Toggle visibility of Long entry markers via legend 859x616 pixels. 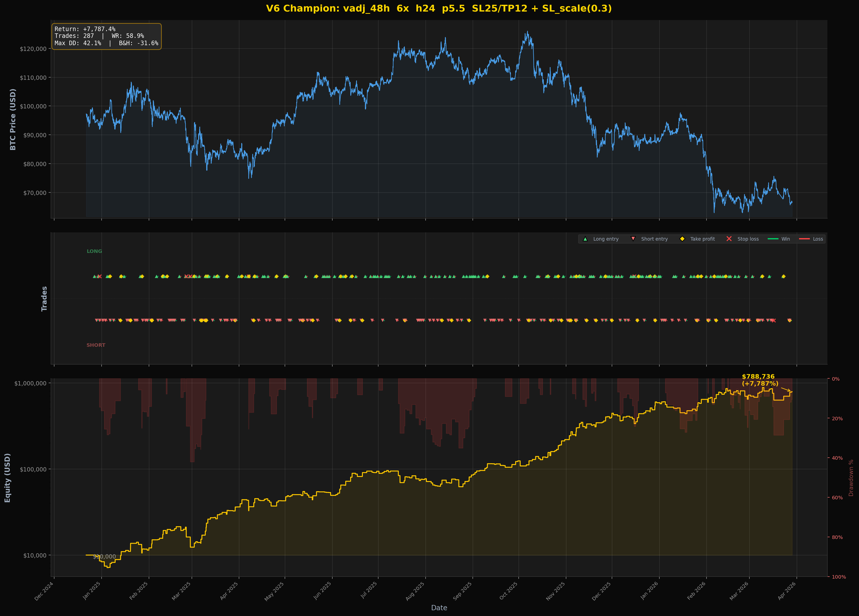[x=585, y=239]
